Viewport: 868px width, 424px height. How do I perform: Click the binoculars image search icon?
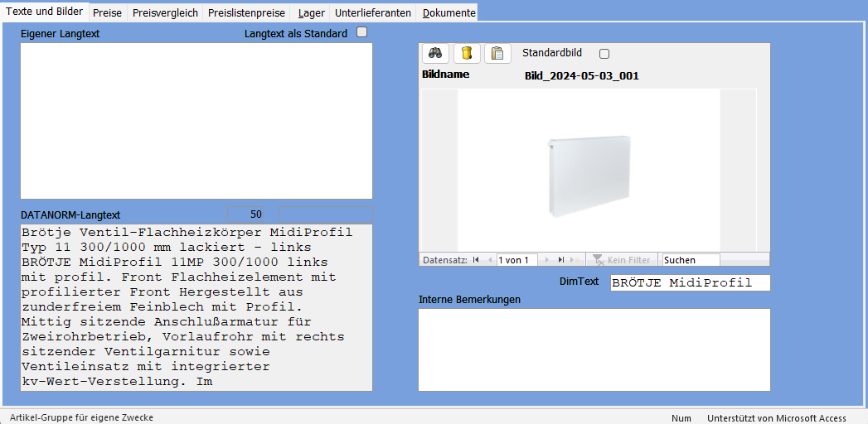pyautogui.click(x=436, y=53)
